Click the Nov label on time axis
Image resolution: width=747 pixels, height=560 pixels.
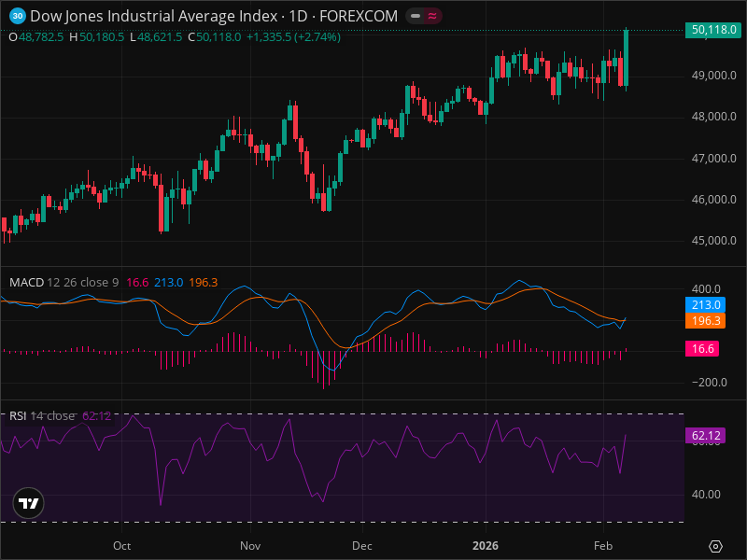pyautogui.click(x=250, y=546)
